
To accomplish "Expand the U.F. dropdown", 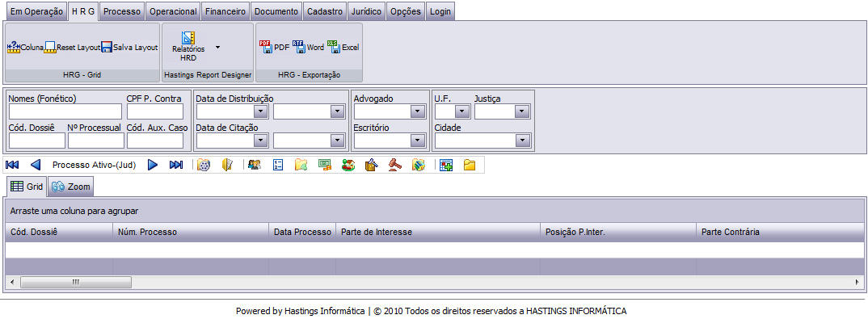I will 463,111.
